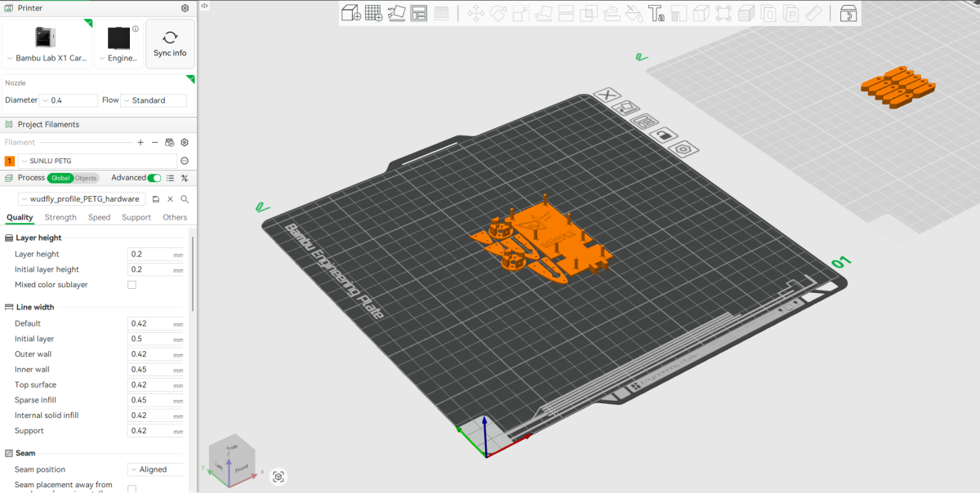Search process settings with the magnifier icon
The width and height of the screenshot is (980, 493).
point(185,199)
